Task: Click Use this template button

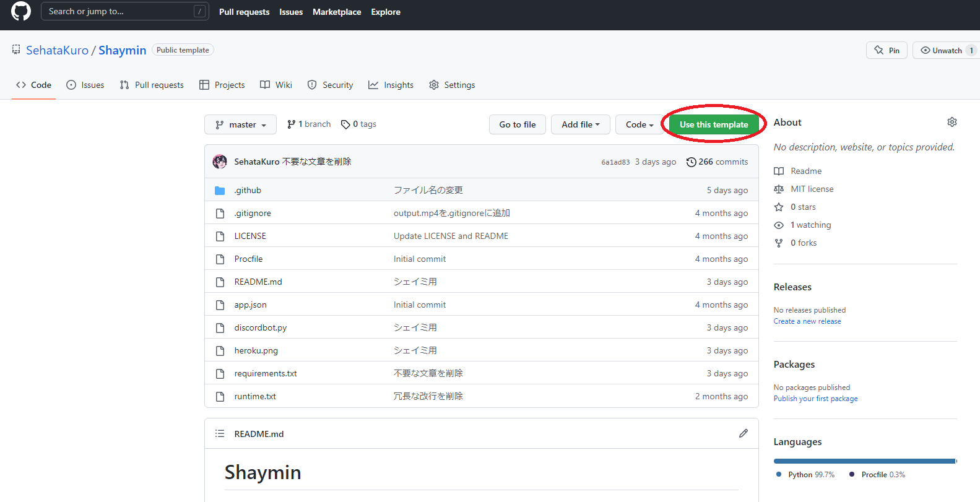Action: [x=714, y=124]
